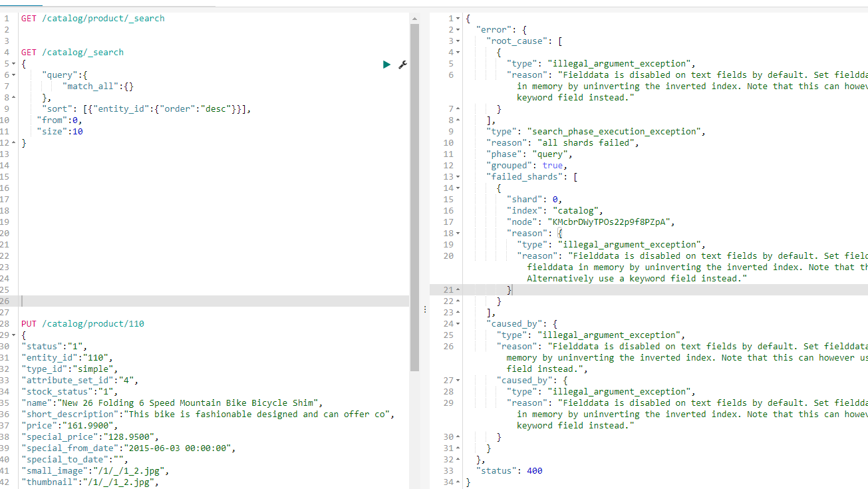Click the "thumbnail" line

point(90,482)
